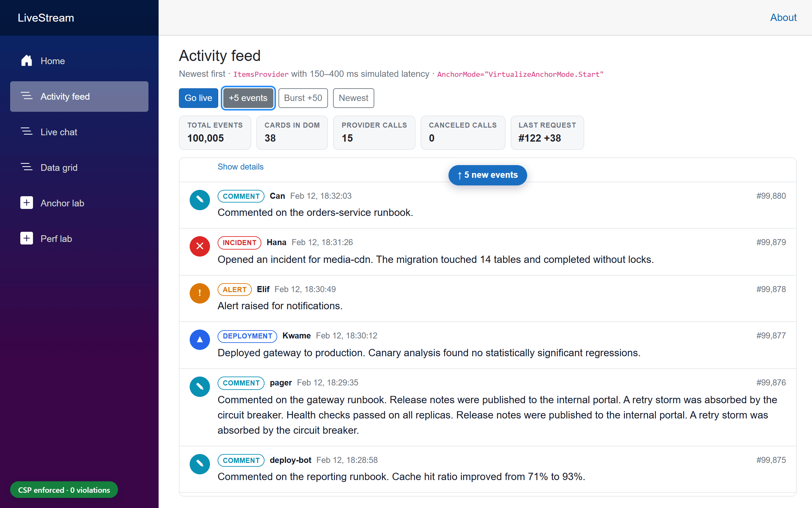Click the ItemsProvider code text

point(261,74)
